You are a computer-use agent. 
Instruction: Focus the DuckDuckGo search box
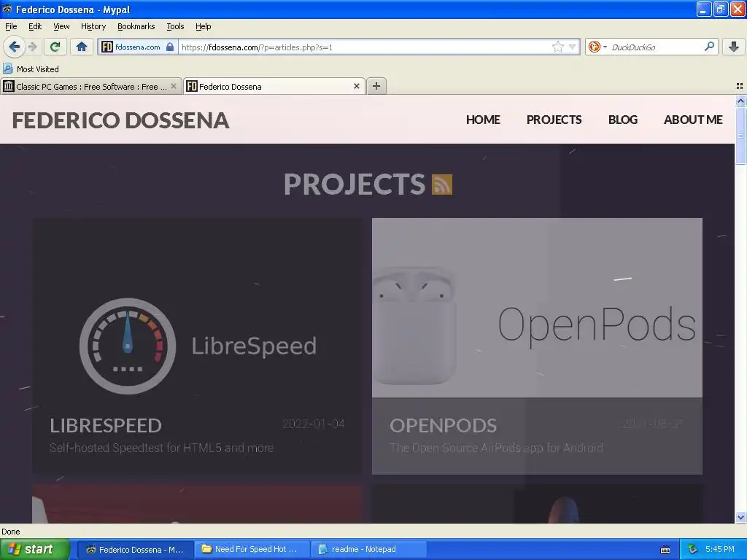pyautogui.click(x=655, y=47)
